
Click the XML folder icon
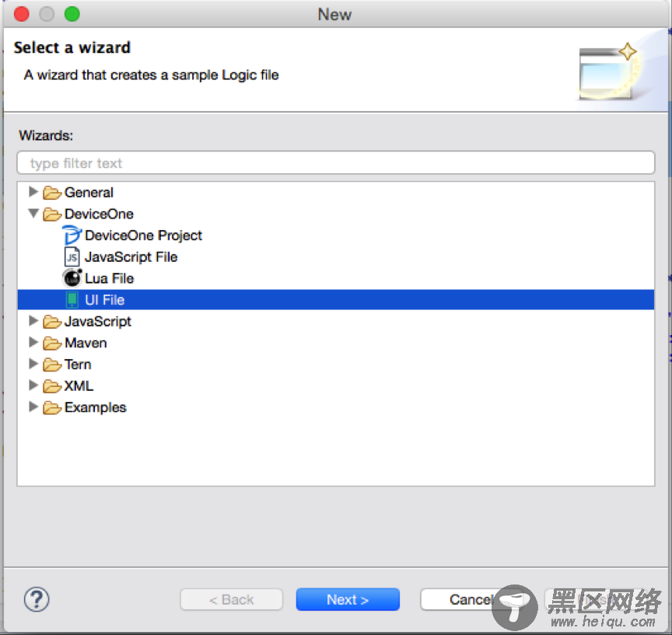[x=52, y=386]
